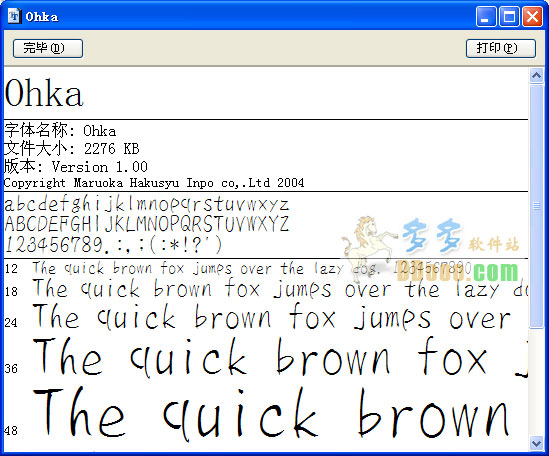
Task: Click the Copyright Maruoka Hakusyu line
Action: point(154,183)
